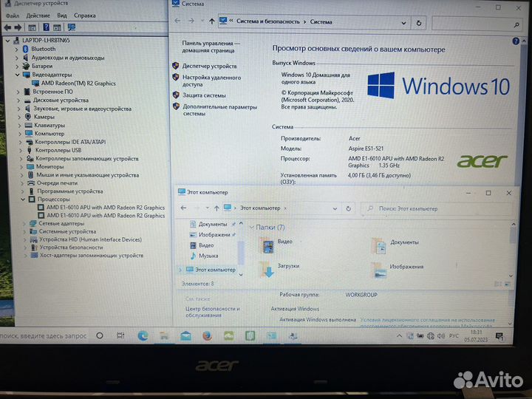Open Центр безопасности и обслуживания link

(212, 312)
